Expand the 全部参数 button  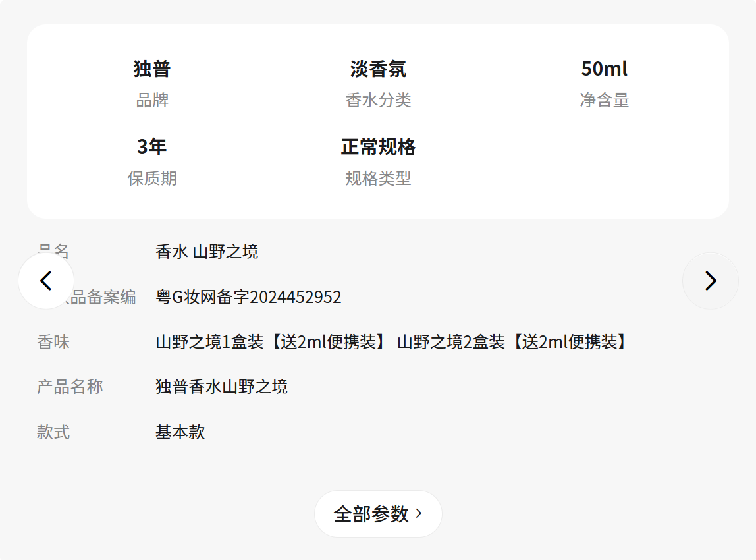point(378,514)
